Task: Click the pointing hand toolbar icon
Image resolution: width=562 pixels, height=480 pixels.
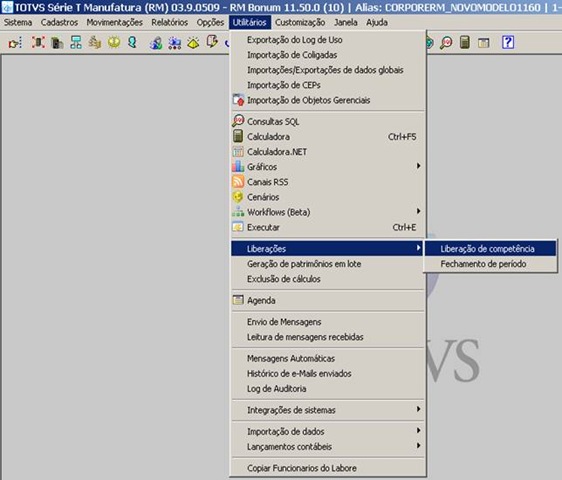Action: [x=15, y=43]
